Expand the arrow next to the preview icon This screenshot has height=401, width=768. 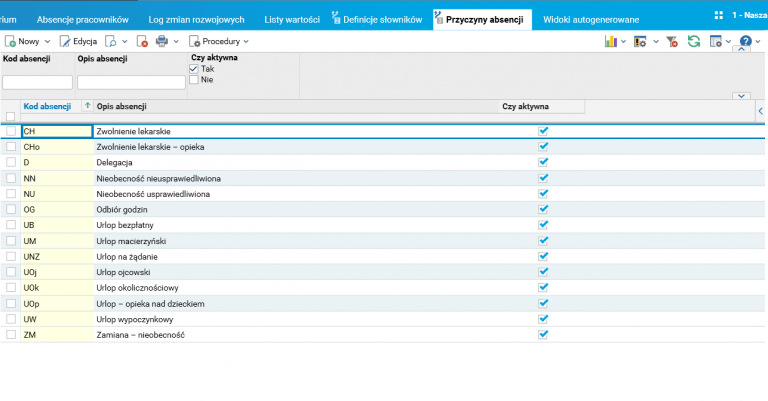tap(124, 42)
